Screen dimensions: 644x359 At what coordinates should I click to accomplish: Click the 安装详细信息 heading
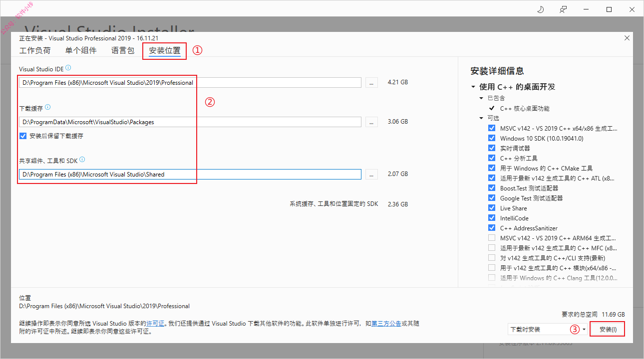click(x=497, y=71)
